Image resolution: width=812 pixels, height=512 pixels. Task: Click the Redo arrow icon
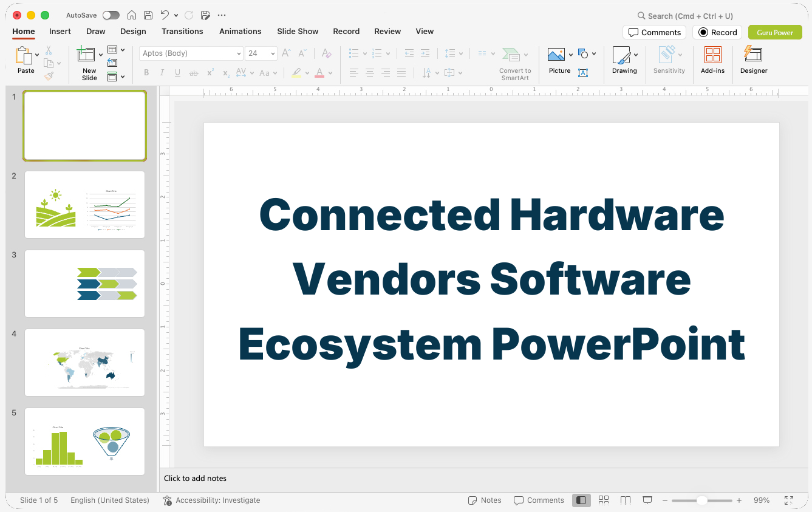click(188, 15)
